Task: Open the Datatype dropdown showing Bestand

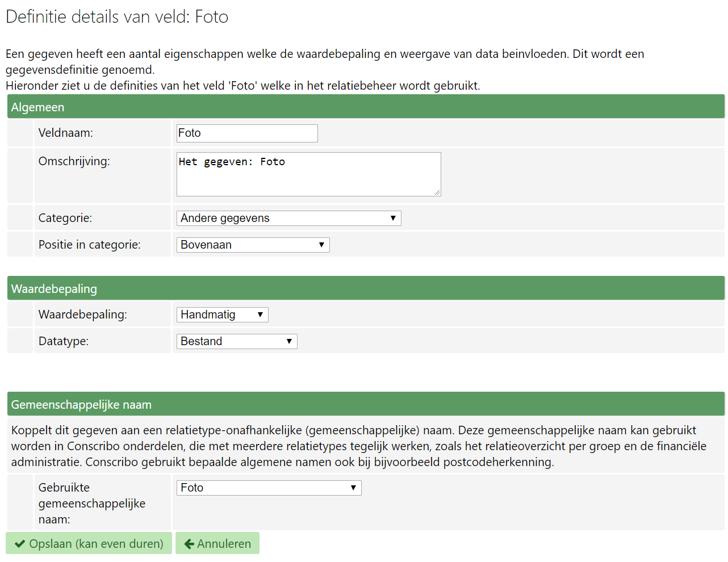Action: (x=237, y=341)
